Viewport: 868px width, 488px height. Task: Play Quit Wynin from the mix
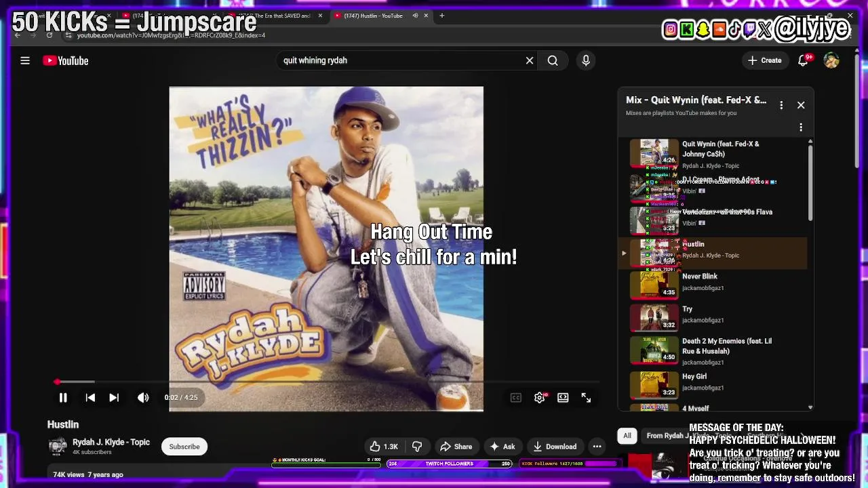[x=713, y=154]
